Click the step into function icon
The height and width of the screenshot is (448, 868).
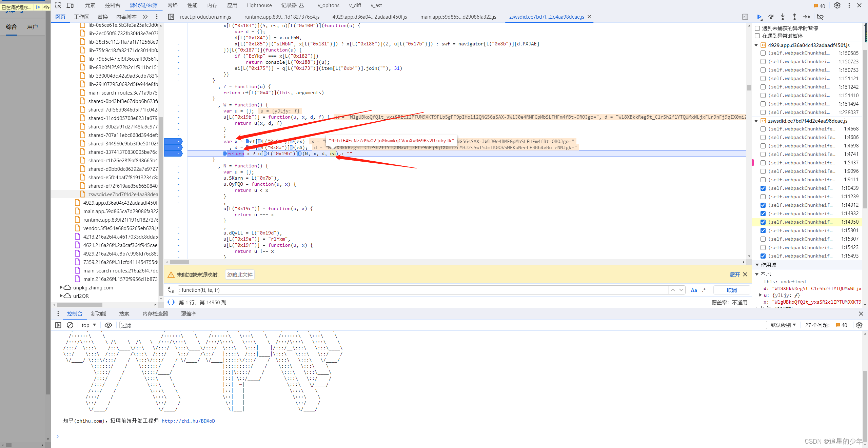click(x=783, y=17)
